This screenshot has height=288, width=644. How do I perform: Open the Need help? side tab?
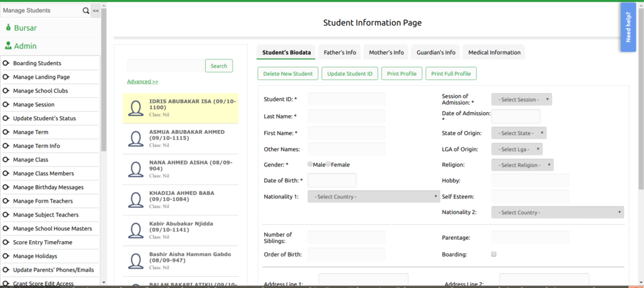point(628,27)
